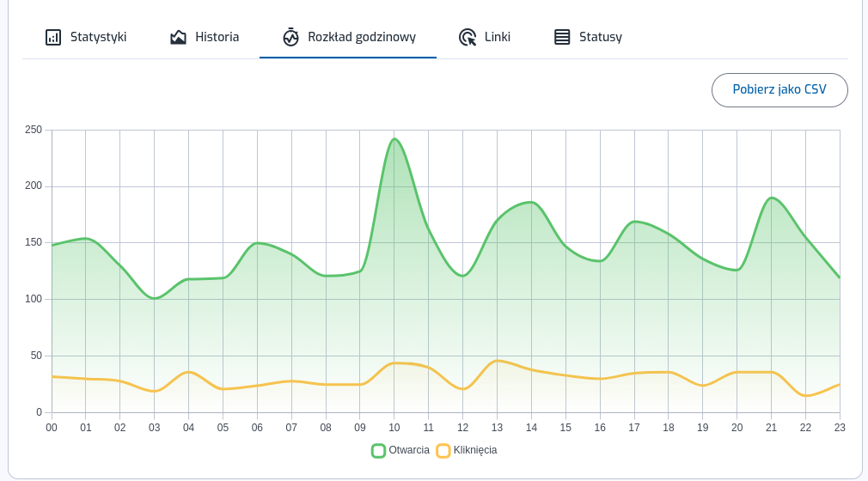Click the stopwatch icon of Rozkład godzinowy
This screenshot has width=868, height=481.
coord(290,37)
